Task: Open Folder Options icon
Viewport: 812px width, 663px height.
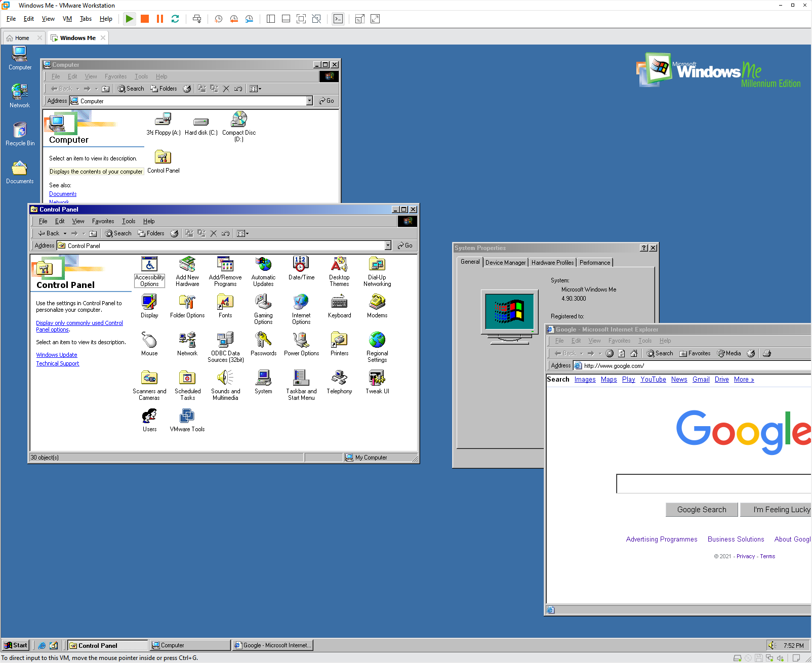Action: pos(187,306)
